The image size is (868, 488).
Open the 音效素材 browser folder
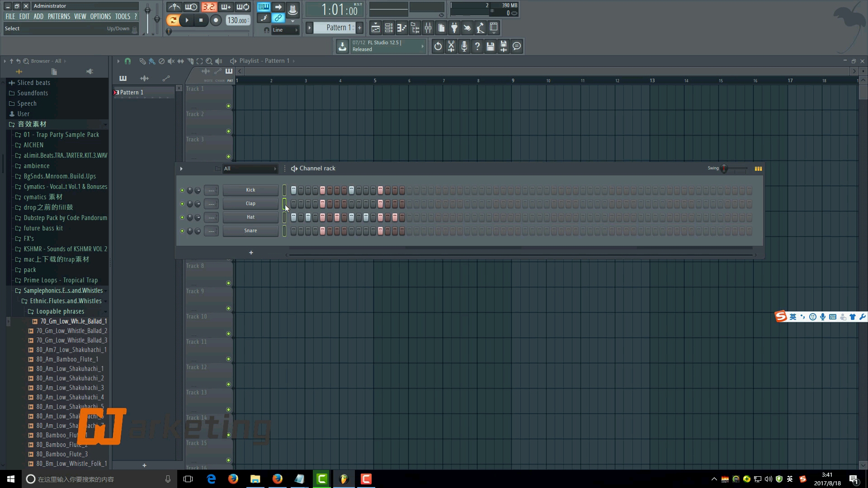coord(32,124)
